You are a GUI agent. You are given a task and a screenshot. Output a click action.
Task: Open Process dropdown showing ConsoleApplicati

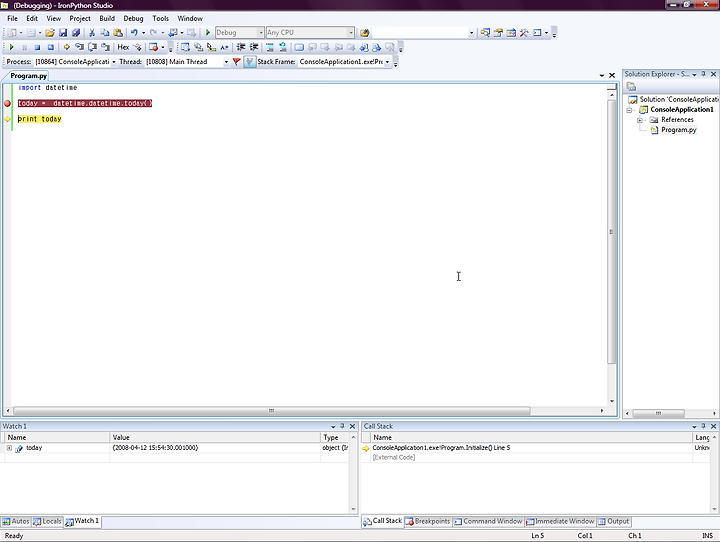coord(114,62)
